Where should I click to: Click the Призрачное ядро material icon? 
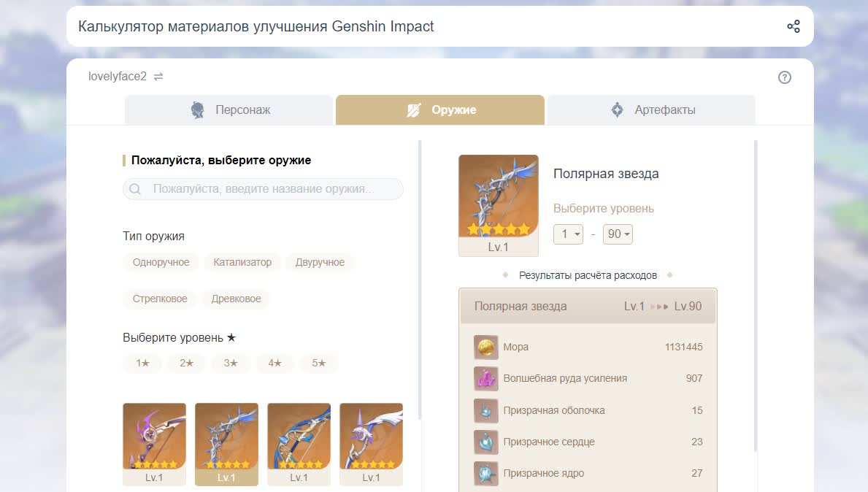(486, 474)
